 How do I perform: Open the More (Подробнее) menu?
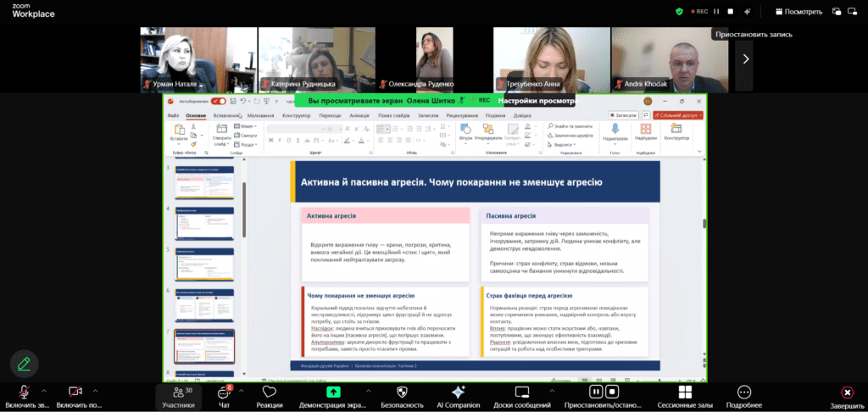point(744,397)
